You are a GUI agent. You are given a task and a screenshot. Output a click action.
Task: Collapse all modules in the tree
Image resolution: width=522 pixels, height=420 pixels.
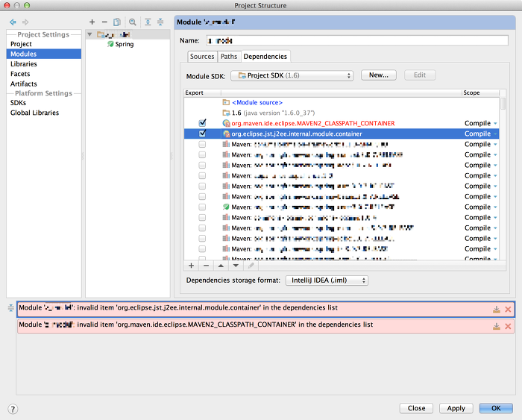pyautogui.click(x=160, y=22)
